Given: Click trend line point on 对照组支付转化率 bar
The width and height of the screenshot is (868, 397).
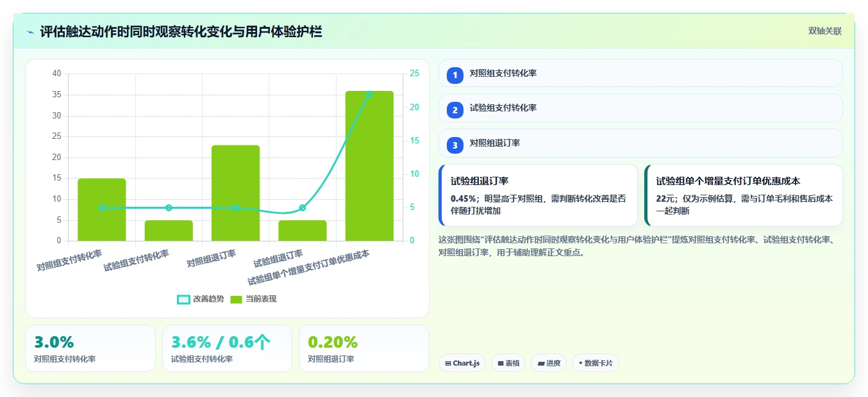Looking at the screenshot, I should 102,207.
